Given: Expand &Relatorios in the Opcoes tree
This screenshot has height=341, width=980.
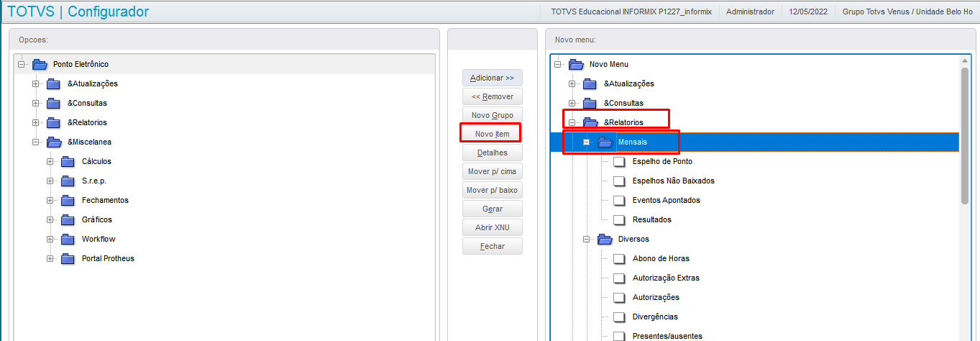Looking at the screenshot, I should pos(36,122).
